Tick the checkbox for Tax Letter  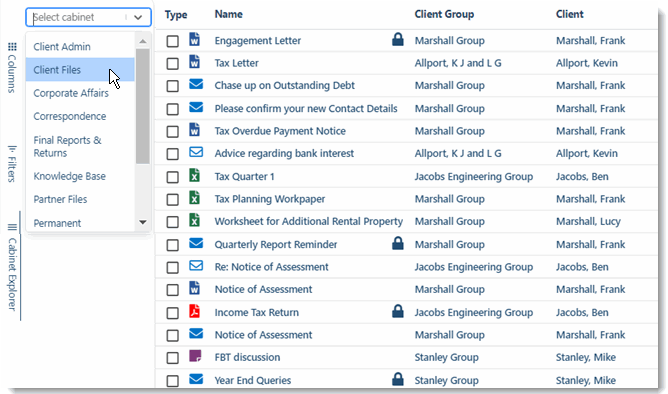(173, 64)
